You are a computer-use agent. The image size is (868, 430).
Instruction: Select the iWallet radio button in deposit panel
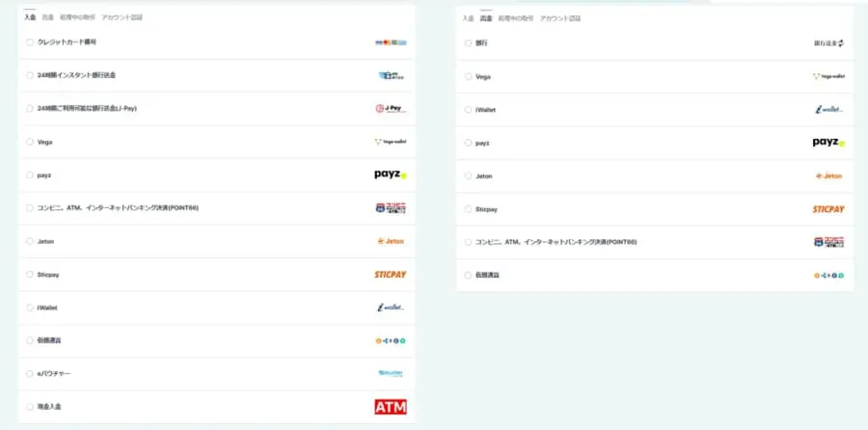tap(30, 308)
